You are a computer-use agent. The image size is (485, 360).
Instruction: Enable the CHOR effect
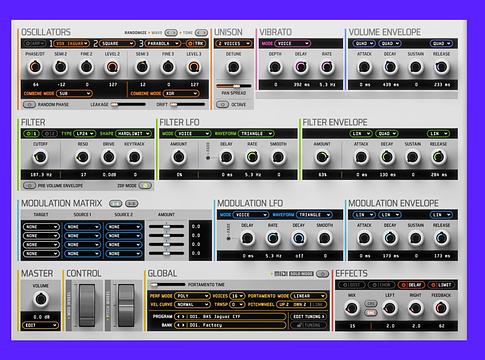click(x=381, y=285)
